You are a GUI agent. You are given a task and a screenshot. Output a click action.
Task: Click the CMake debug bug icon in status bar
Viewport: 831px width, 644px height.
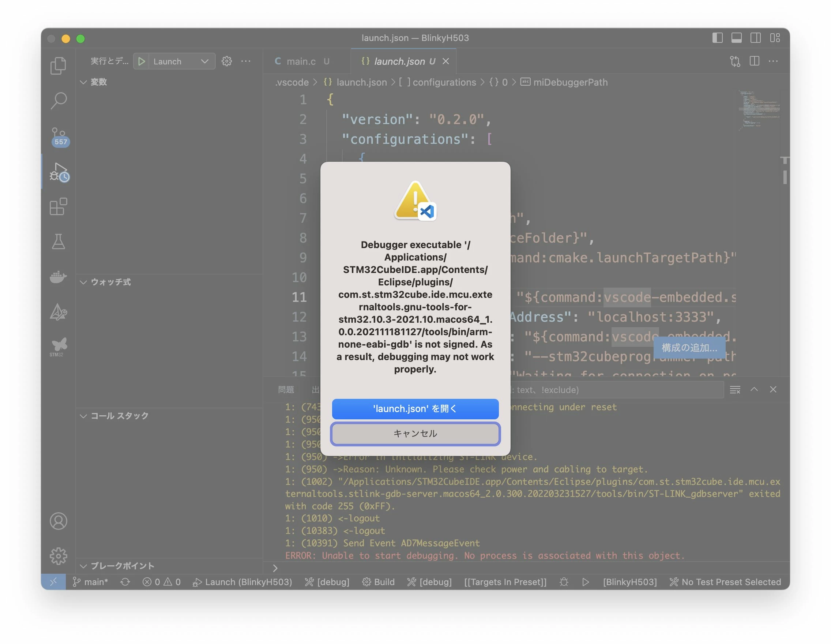564,582
